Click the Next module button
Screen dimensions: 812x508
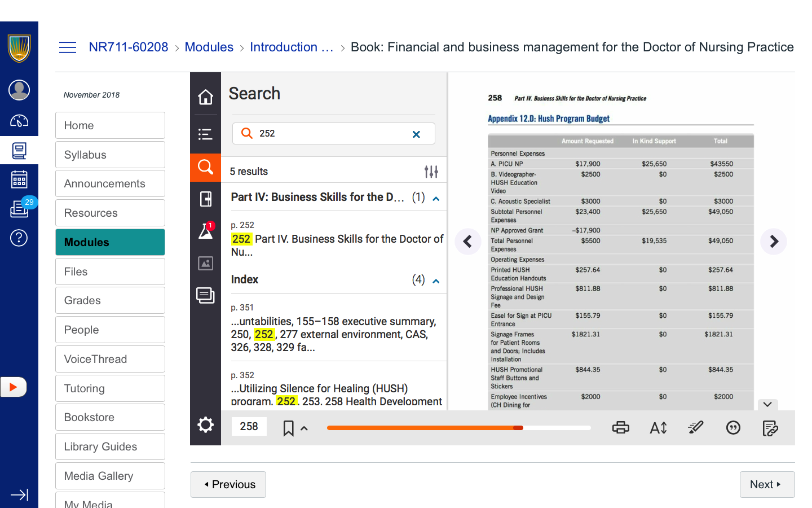(x=766, y=484)
